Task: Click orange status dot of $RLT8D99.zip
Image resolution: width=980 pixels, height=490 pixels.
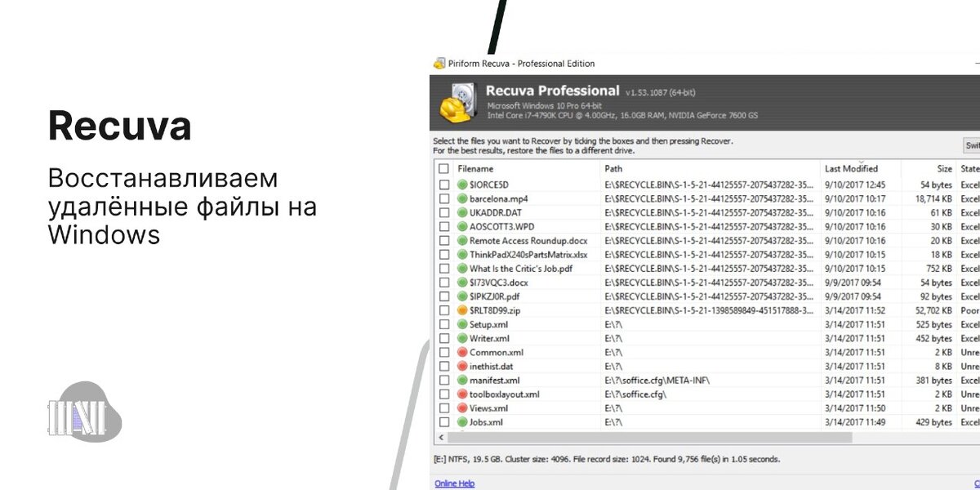Action: (x=462, y=310)
